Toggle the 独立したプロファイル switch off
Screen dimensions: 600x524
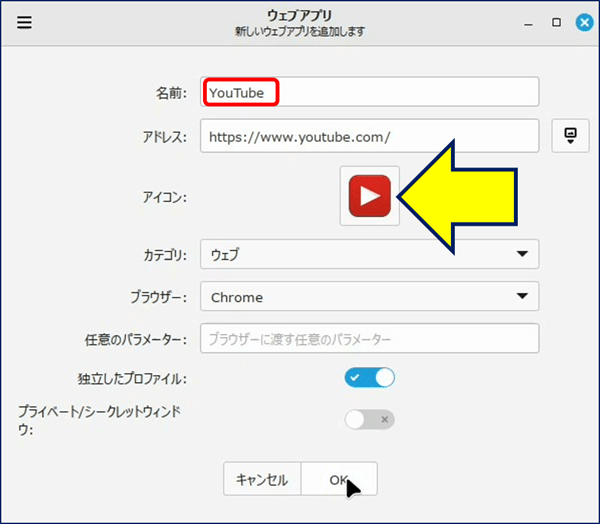point(370,378)
